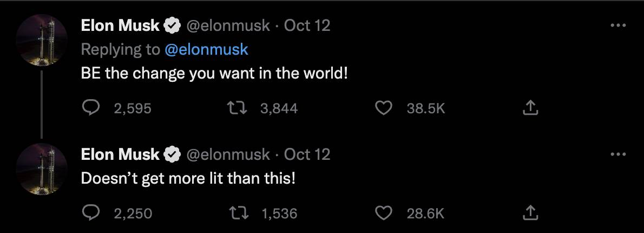This screenshot has height=233, width=644.
Task: Like the "Doesn't get more lit" tweet
Action: pyautogui.click(x=384, y=213)
